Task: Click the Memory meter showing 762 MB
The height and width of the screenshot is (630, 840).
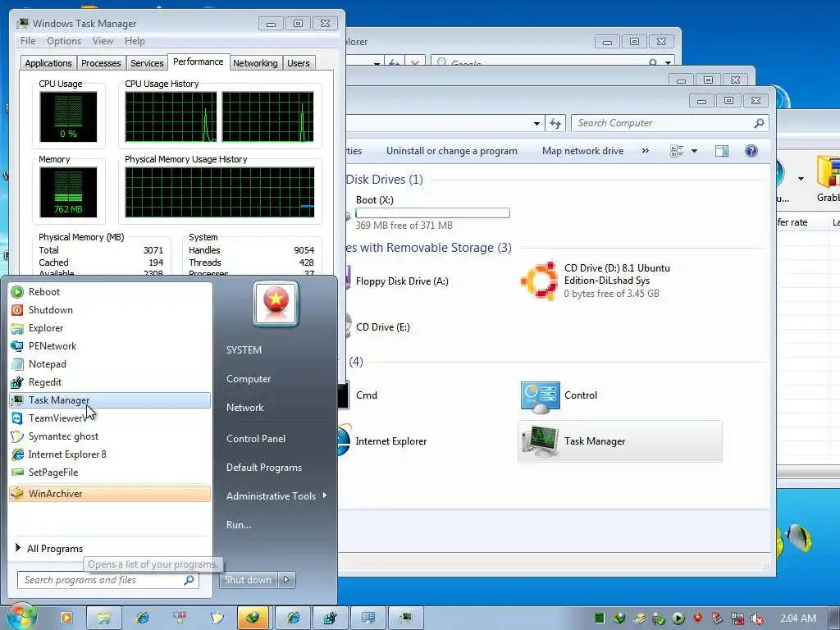Action: (68, 192)
